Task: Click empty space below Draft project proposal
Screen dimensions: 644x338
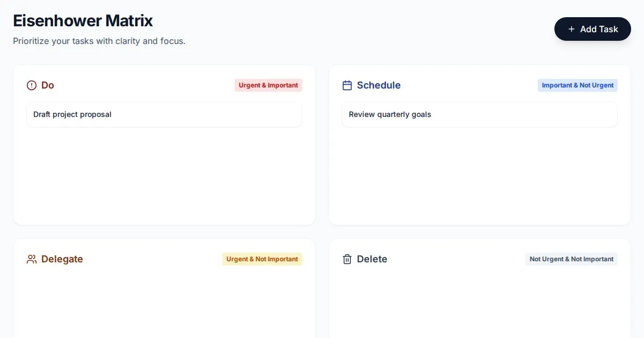Action: pyautogui.click(x=164, y=172)
